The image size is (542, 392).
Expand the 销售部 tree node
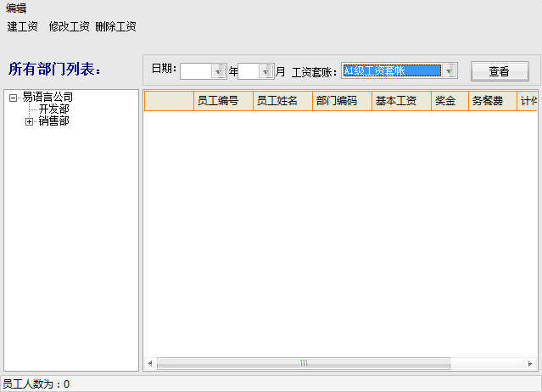[x=29, y=121]
